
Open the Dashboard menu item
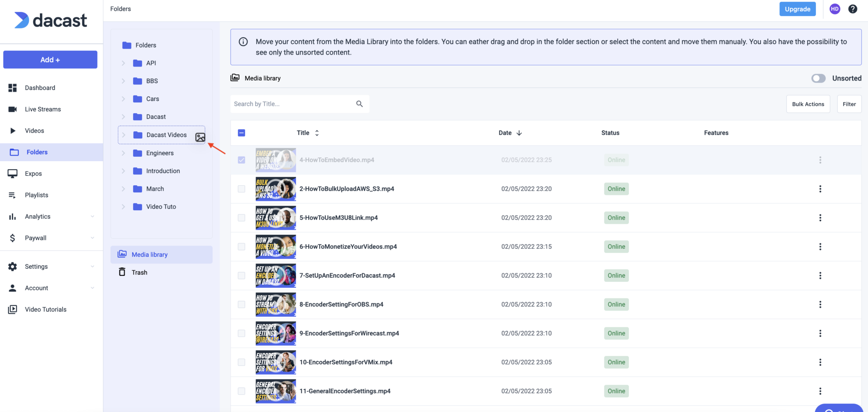(x=51, y=88)
